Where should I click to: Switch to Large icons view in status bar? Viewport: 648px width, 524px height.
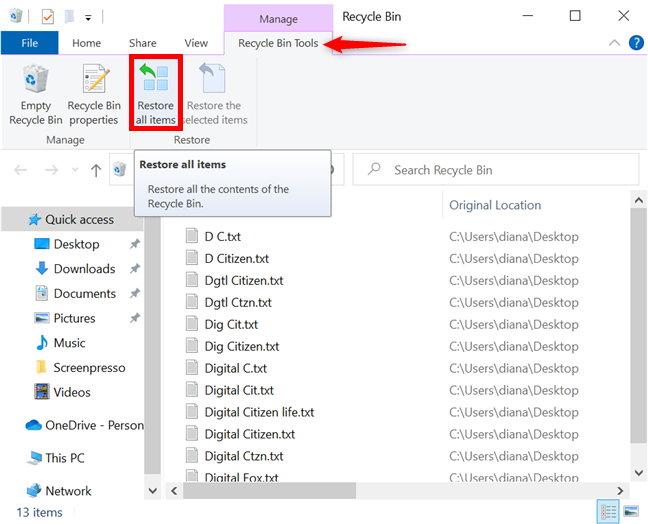point(631,512)
